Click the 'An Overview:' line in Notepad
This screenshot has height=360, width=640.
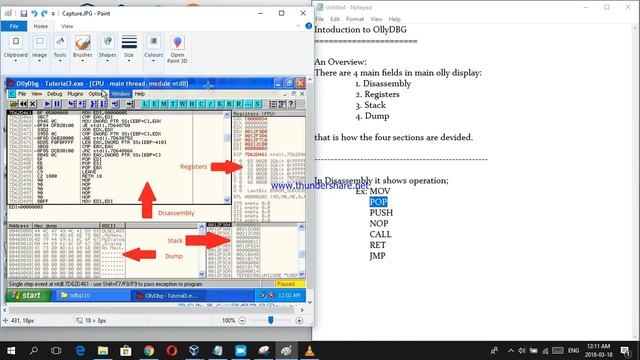[340, 62]
